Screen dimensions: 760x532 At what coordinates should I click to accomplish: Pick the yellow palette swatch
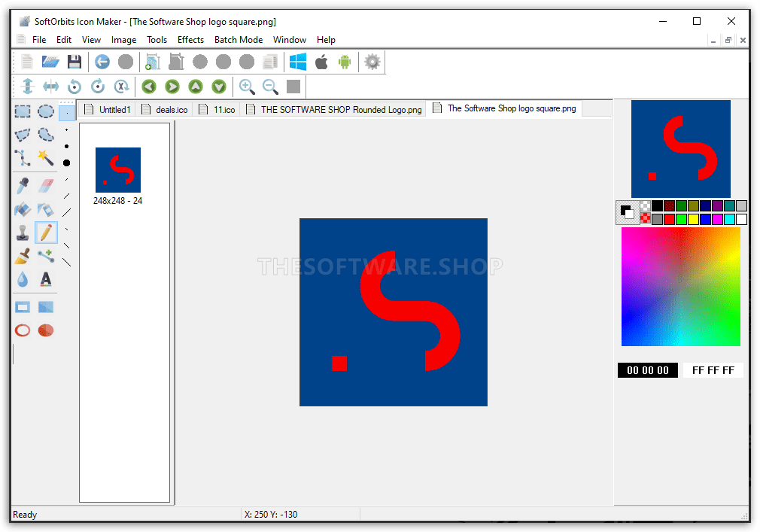693,220
